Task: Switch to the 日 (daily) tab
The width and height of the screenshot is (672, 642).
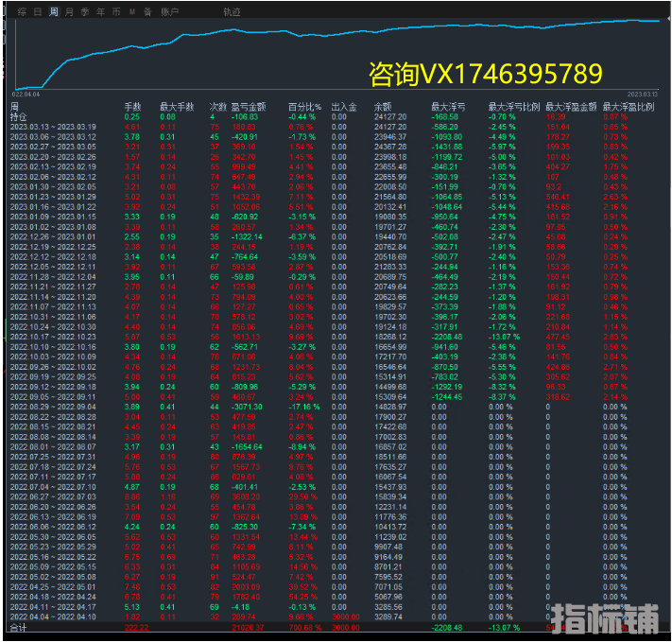Action: tap(38, 12)
